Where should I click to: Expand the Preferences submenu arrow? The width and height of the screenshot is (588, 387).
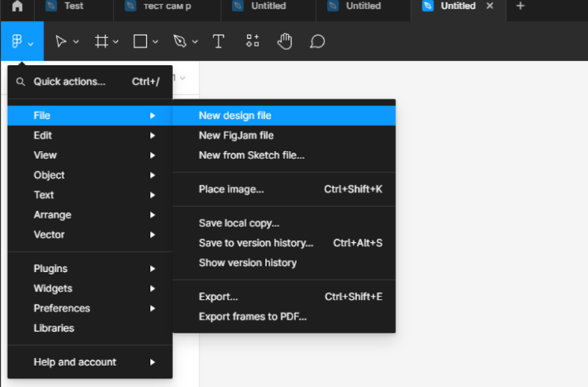click(x=152, y=309)
